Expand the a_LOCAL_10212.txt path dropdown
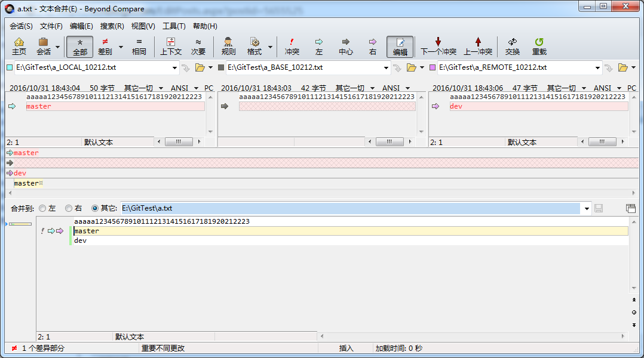 pyautogui.click(x=175, y=67)
